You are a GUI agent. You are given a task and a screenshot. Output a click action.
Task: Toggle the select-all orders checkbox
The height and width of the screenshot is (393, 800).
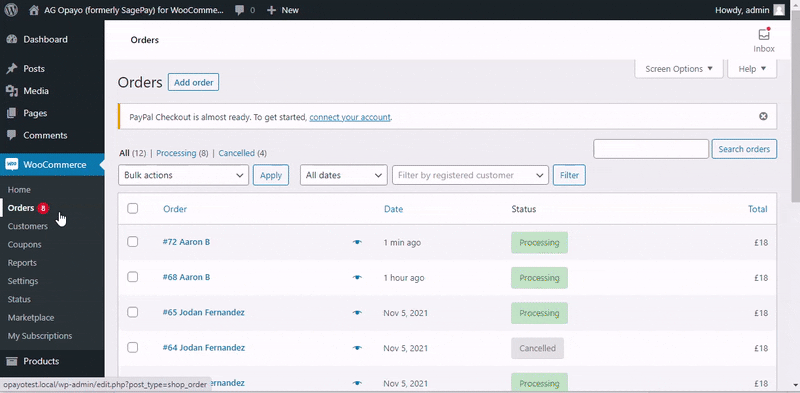(133, 208)
